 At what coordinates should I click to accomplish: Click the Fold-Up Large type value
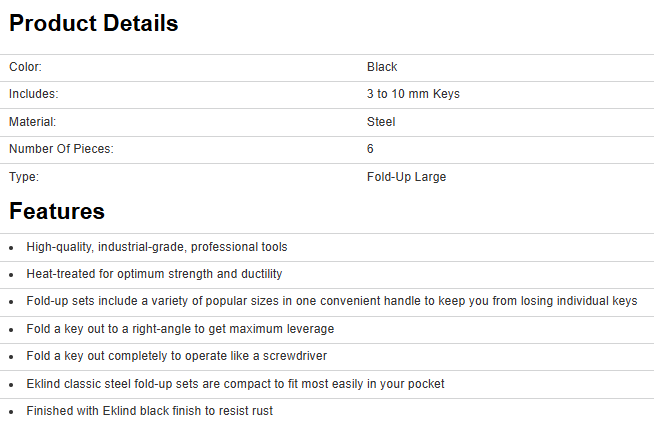[406, 177]
